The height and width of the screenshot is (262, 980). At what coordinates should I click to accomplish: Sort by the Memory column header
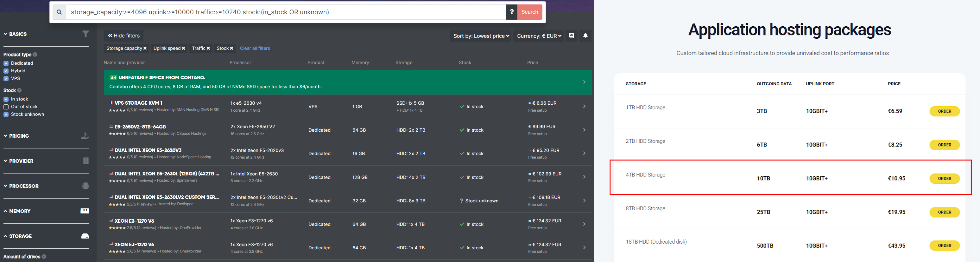point(360,62)
